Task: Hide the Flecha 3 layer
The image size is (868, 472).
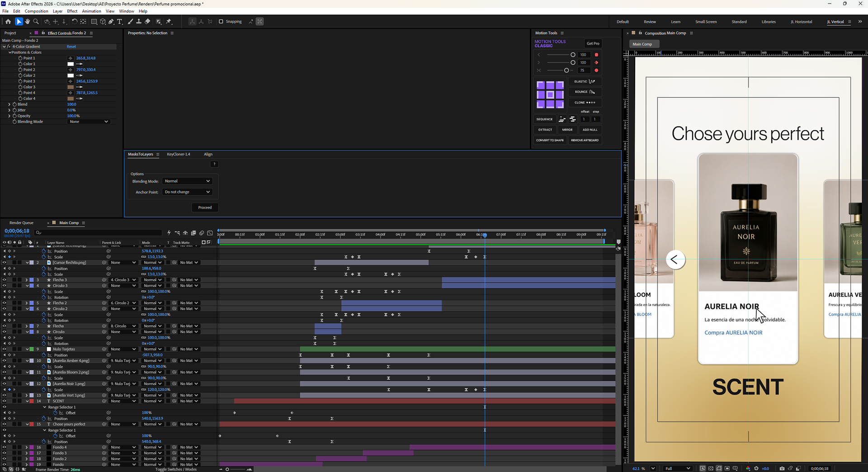Action: (4, 280)
